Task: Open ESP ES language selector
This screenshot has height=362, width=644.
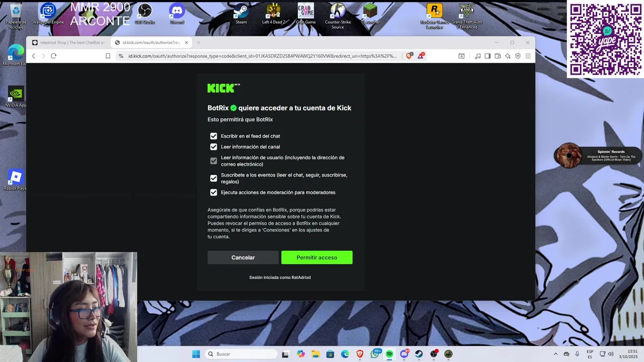Action: (590, 354)
